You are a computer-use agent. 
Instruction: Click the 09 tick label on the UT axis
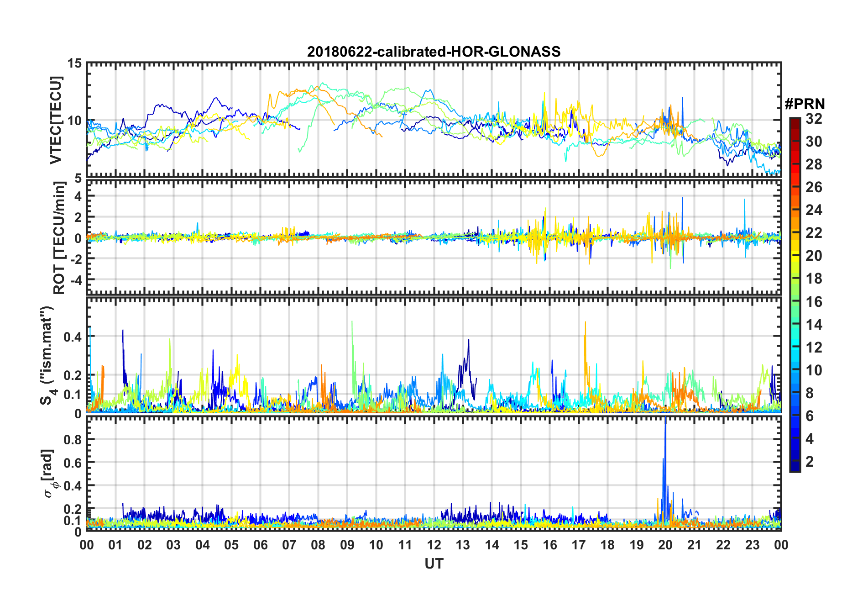(347, 545)
